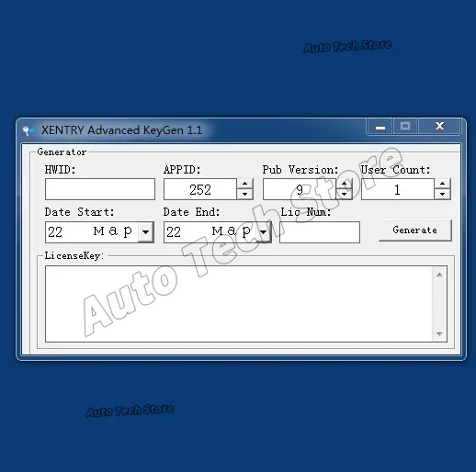476x472 pixels.
Task: Increase the APPID value with the up arrow
Action: point(244,184)
